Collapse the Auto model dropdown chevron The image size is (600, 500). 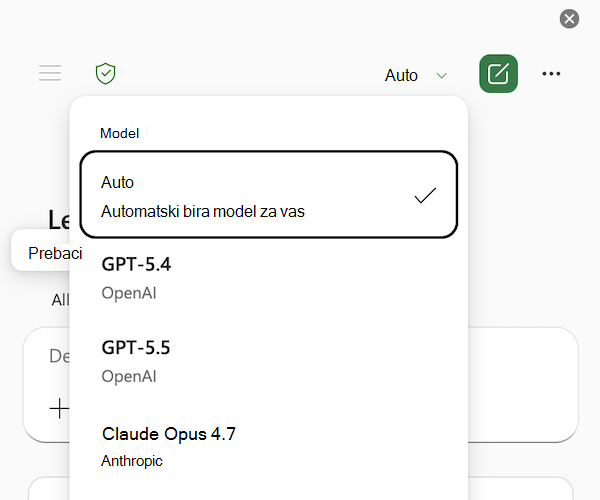pyautogui.click(x=442, y=75)
